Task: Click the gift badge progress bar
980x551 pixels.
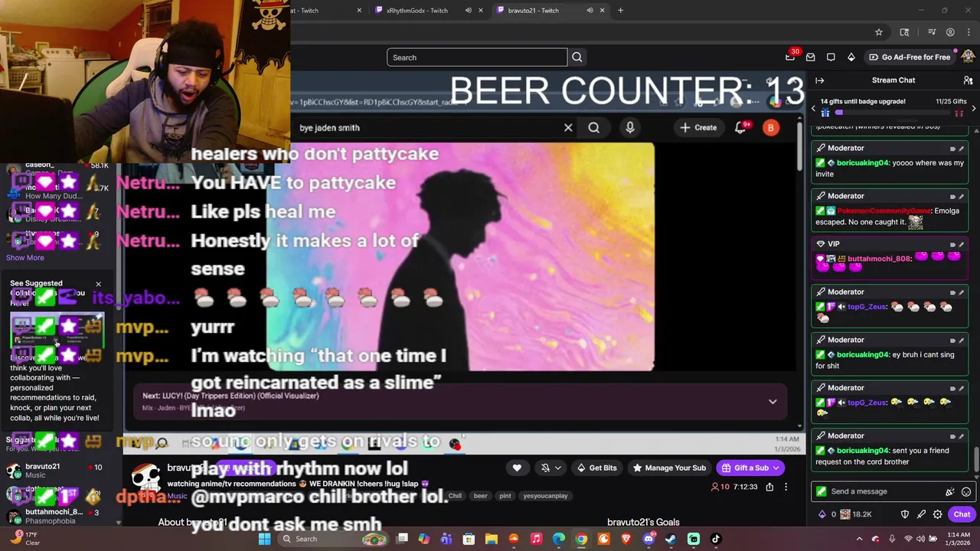Action: (893, 113)
